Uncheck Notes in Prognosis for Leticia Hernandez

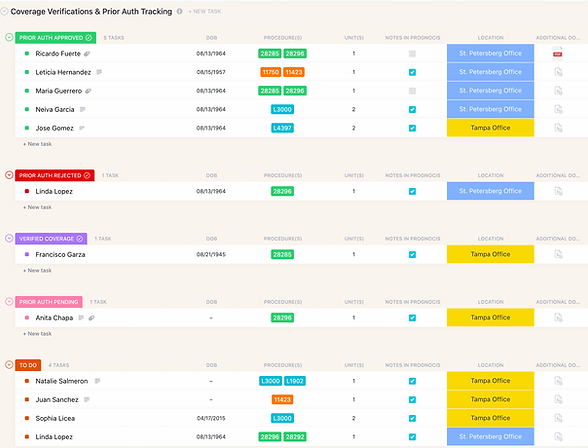click(412, 72)
